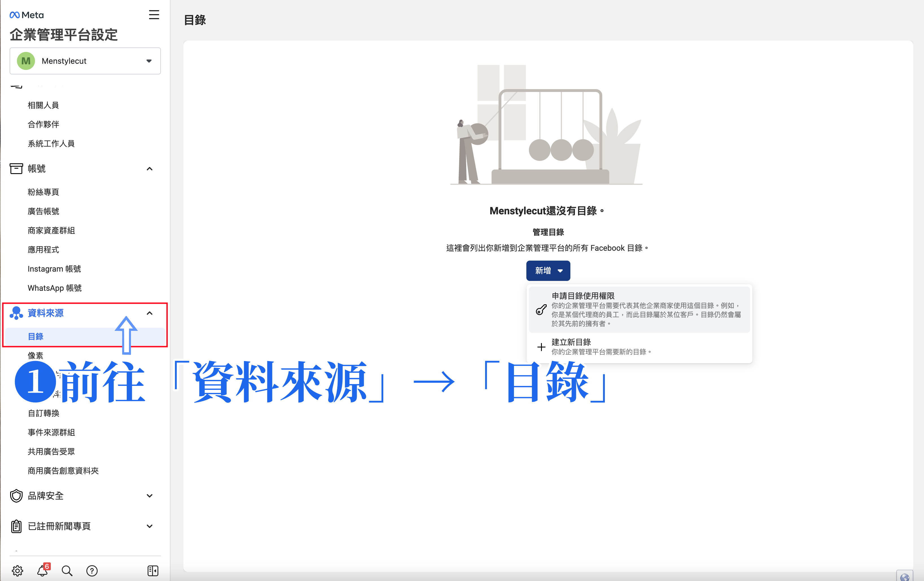Screen dimensions: 924x581
Task: Open 共用廣告受眾 in the sidebar
Action: pyautogui.click(x=51, y=451)
